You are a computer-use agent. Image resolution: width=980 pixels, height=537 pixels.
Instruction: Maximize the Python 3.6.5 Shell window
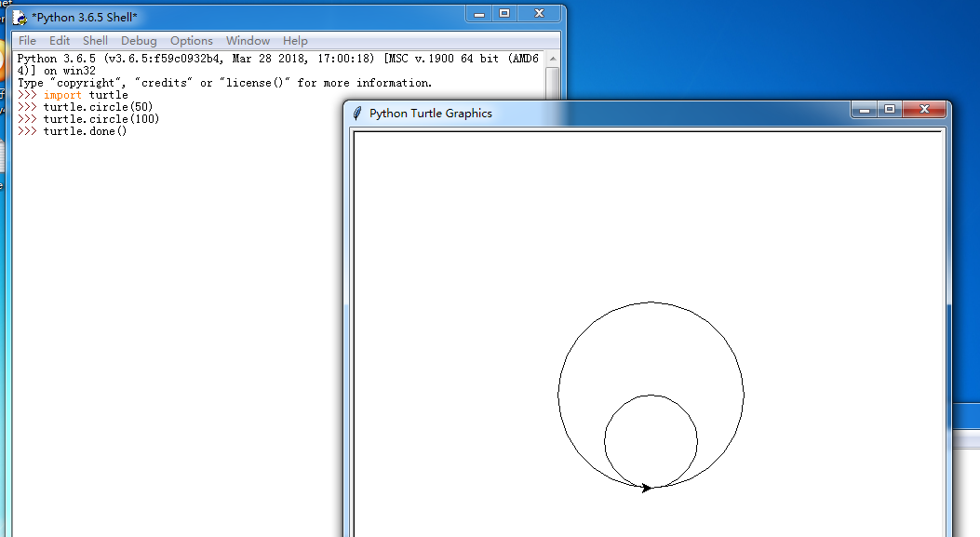click(x=504, y=14)
